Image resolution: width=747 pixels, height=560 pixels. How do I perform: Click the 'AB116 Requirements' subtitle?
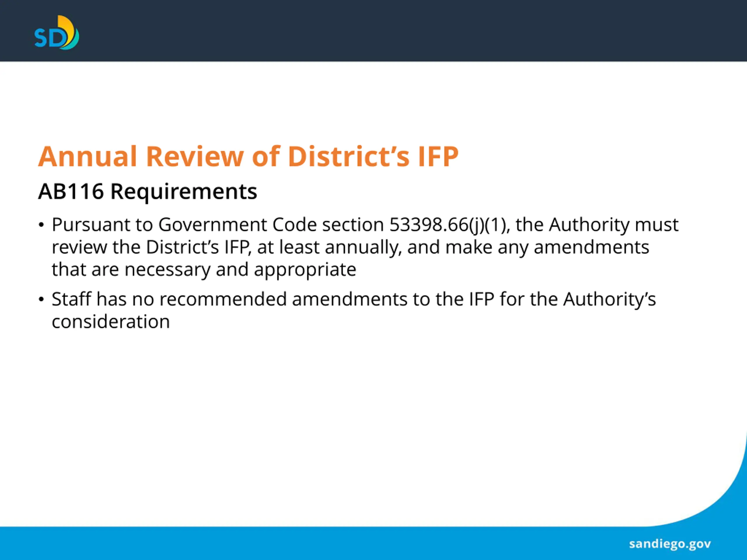(x=148, y=191)
